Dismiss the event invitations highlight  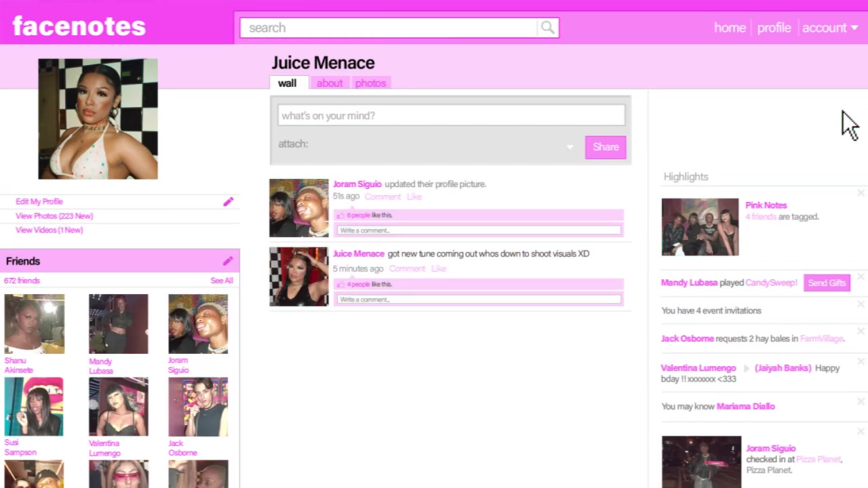861,305
